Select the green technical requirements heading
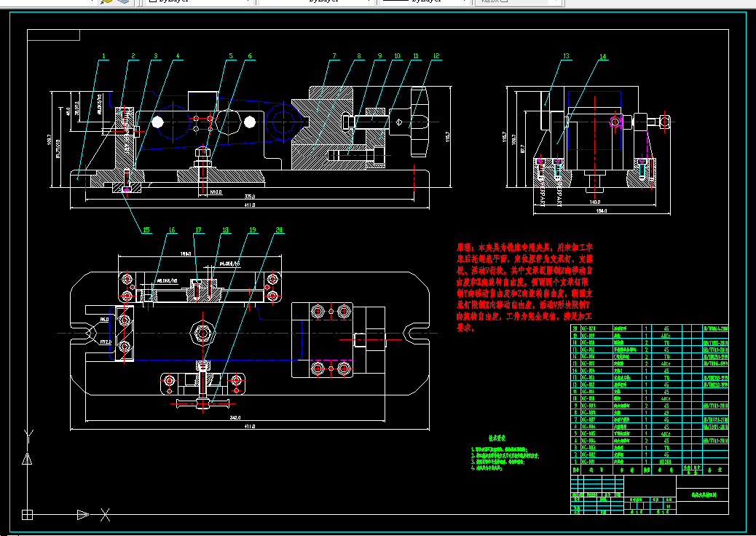756x536 pixels. (x=497, y=438)
